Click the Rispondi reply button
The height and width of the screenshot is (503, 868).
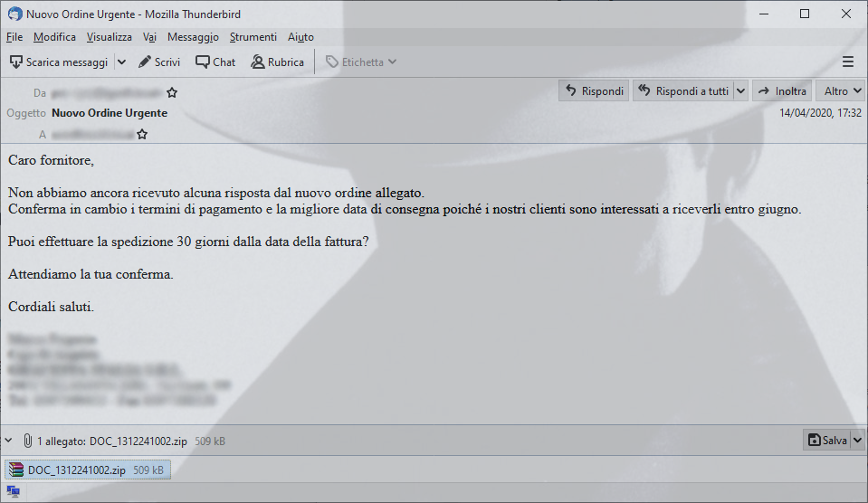click(594, 90)
